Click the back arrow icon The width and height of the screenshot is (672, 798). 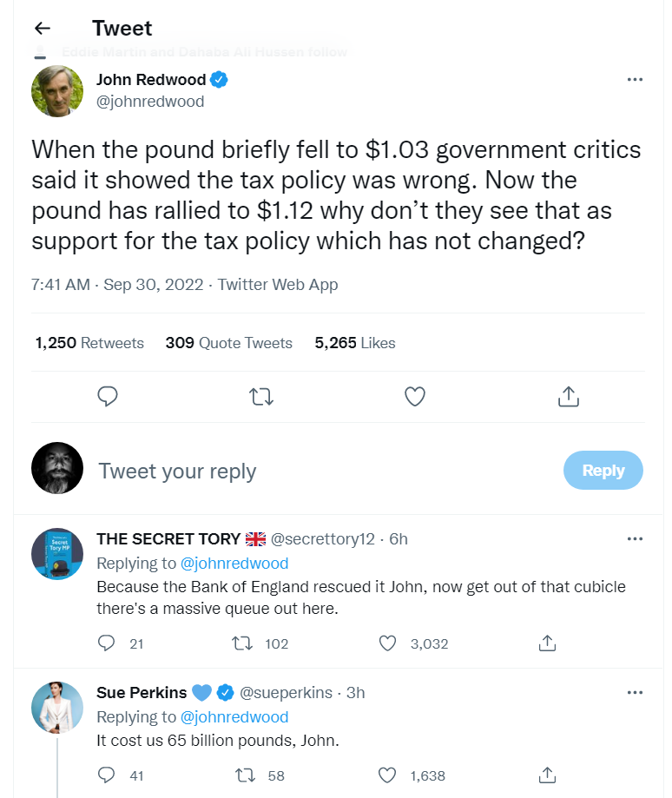[42, 29]
